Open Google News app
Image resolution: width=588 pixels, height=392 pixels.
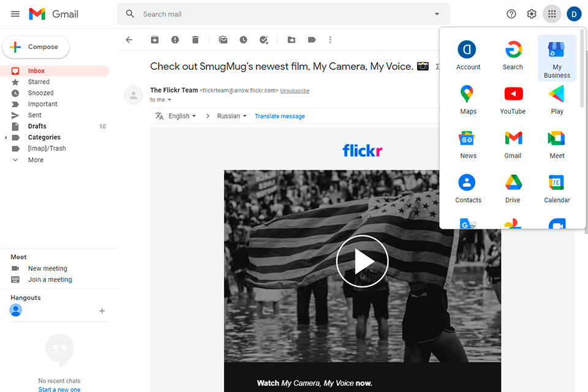point(468,145)
